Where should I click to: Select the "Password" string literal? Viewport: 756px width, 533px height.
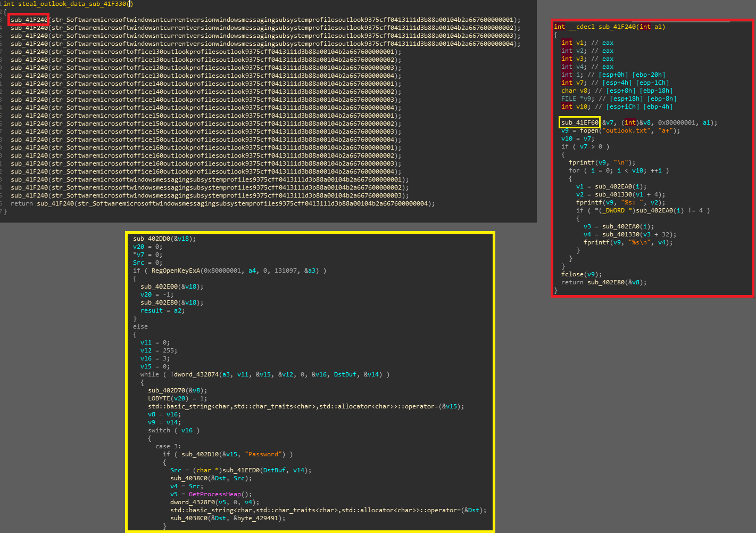coord(263,454)
